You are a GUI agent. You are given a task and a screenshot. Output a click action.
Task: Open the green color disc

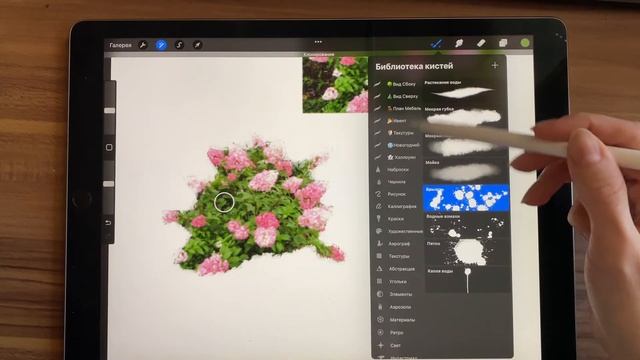click(525, 42)
